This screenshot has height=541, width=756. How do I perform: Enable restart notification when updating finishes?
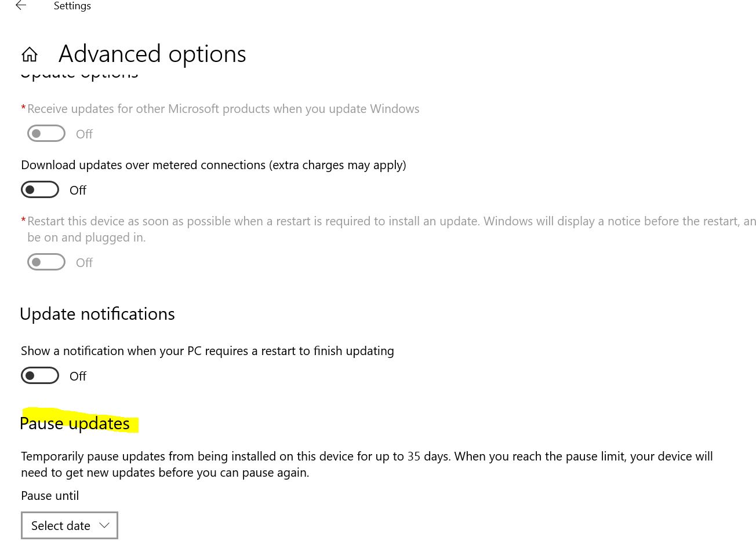point(39,375)
